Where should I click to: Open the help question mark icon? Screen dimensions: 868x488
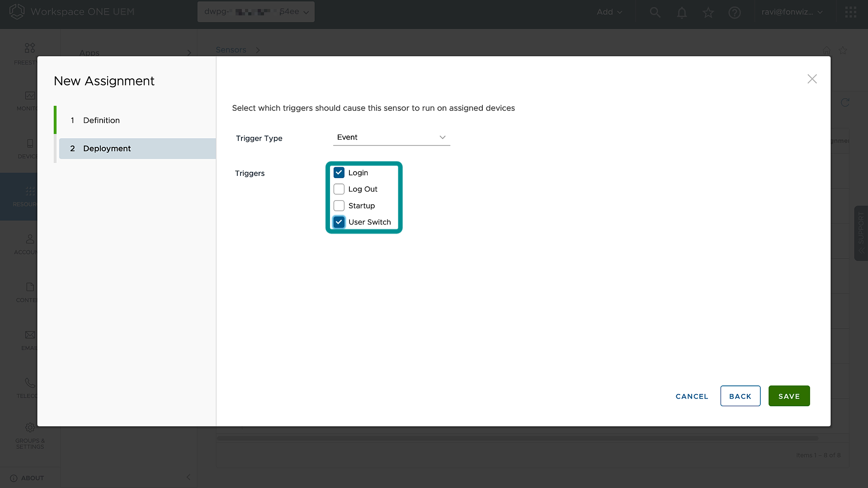click(735, 12)
